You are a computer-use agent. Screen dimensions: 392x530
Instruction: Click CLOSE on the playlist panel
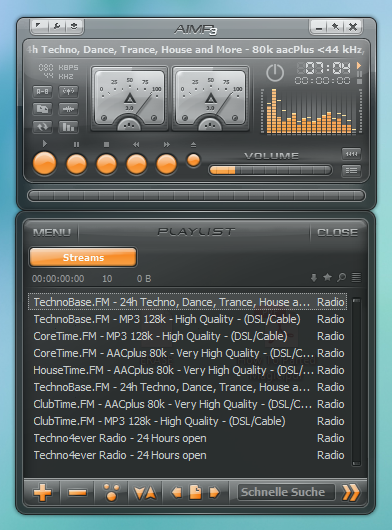coord(337,233)
